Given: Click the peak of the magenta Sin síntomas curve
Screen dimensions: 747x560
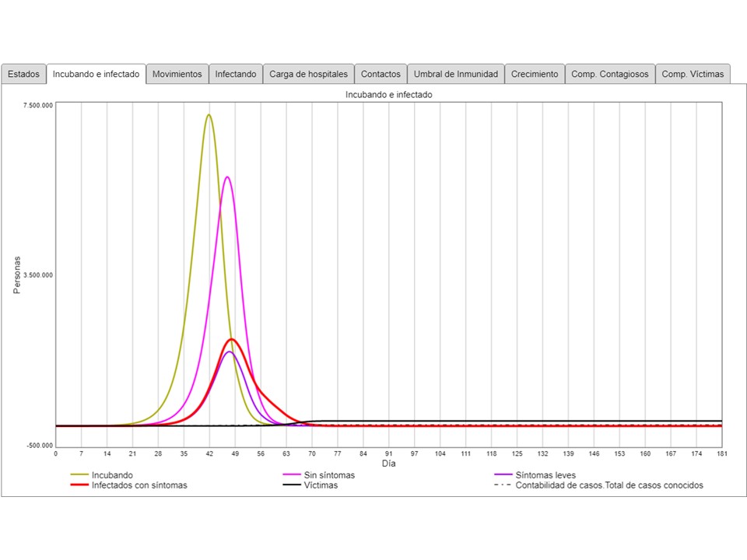Looking at the screenshot, I should click(227, 177).
